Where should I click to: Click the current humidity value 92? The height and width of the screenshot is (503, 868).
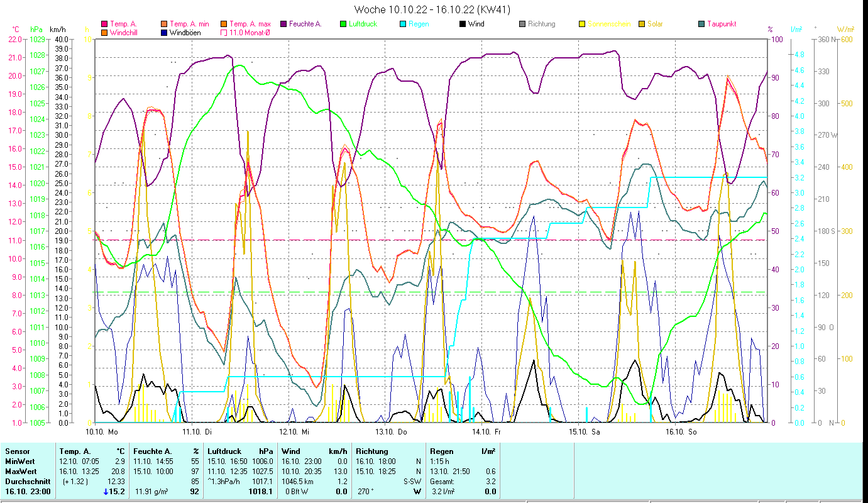(194, 492)
